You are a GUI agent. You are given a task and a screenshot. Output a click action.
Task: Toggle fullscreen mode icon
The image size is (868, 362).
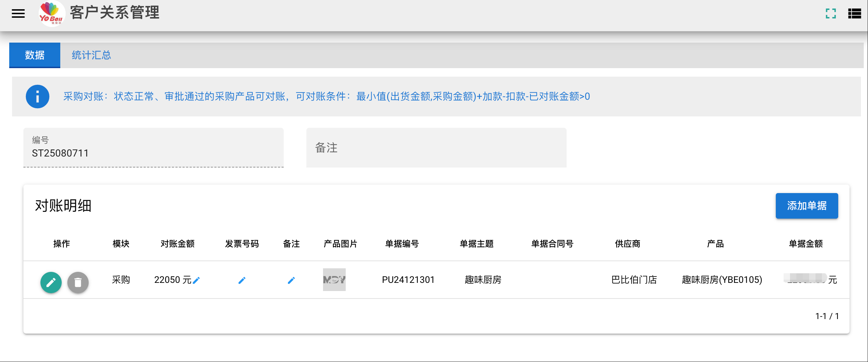(x=831, y=13)
